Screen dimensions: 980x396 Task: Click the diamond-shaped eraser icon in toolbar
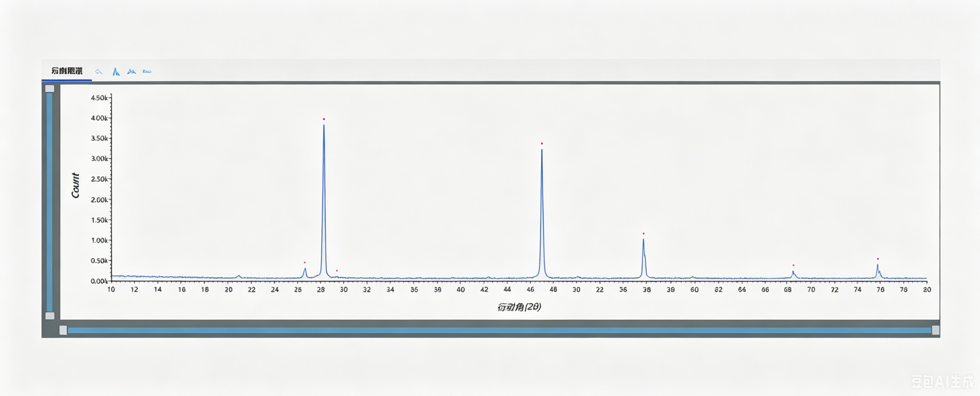pos(99,72)
